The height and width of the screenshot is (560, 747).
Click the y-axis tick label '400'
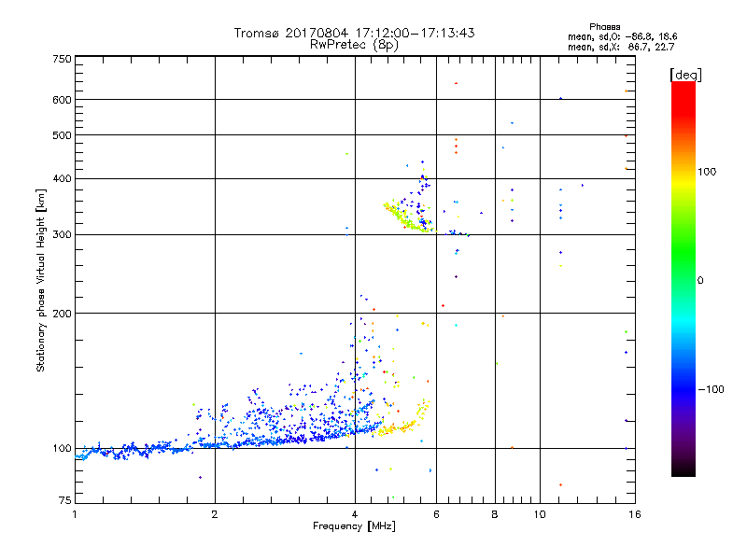point(62,179)
